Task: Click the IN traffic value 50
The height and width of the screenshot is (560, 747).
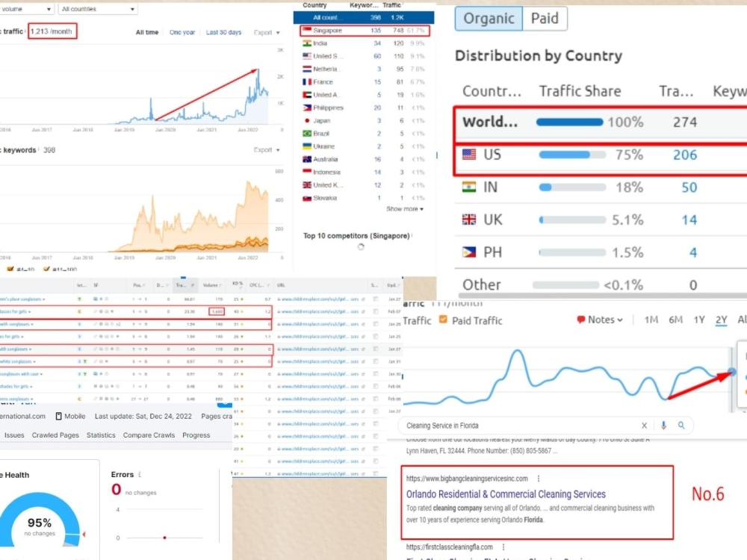Action: tap(689, 187)
